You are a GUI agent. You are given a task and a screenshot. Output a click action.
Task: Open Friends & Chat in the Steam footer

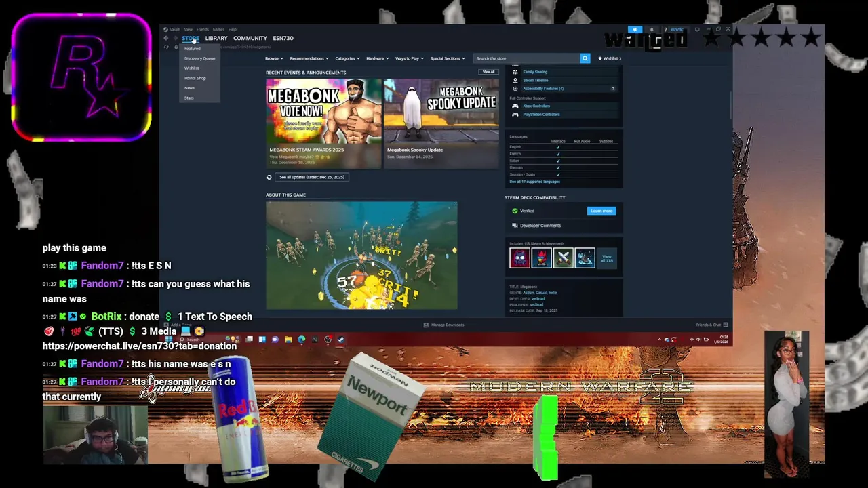click(712, 325)
